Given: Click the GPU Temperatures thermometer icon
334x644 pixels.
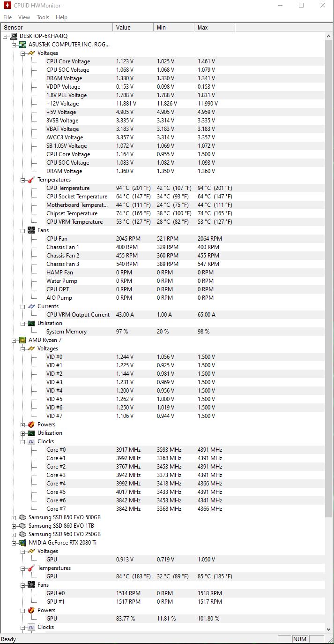Looking at the screenshot, I should point(31,568).
